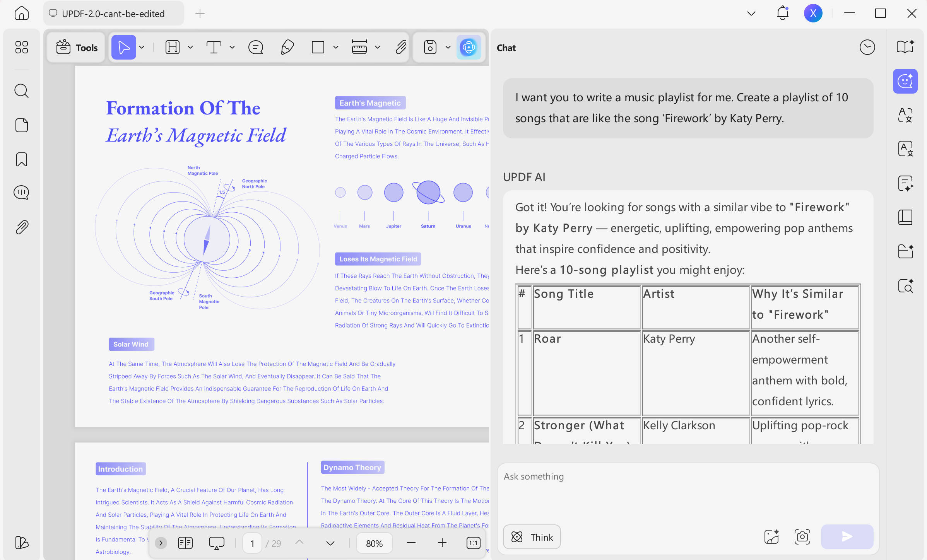
Task: Start slideshow presentation mode icon
Action: (217, 543)
